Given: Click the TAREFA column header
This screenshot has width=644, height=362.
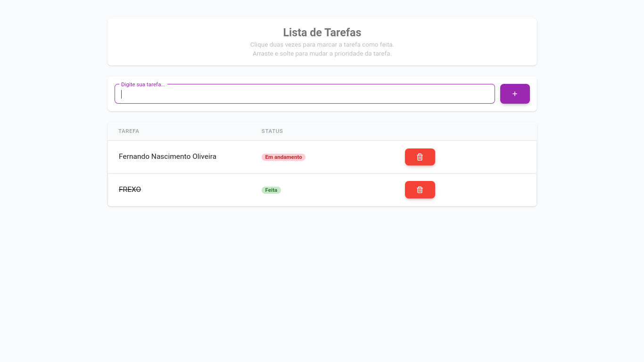Looking at the screenshot, I should pos(129,131).
